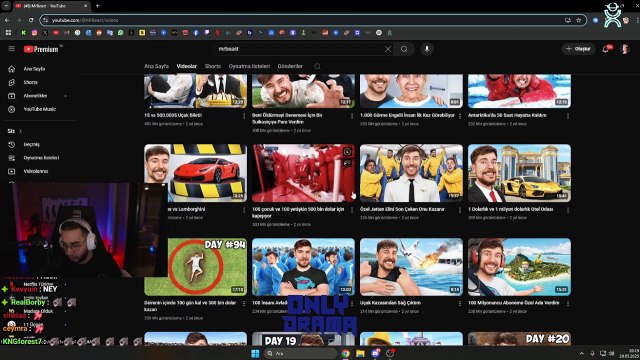Click the YouTube Premium logo
The height and width of the screenshot is (360, 640).
(41, 49)
